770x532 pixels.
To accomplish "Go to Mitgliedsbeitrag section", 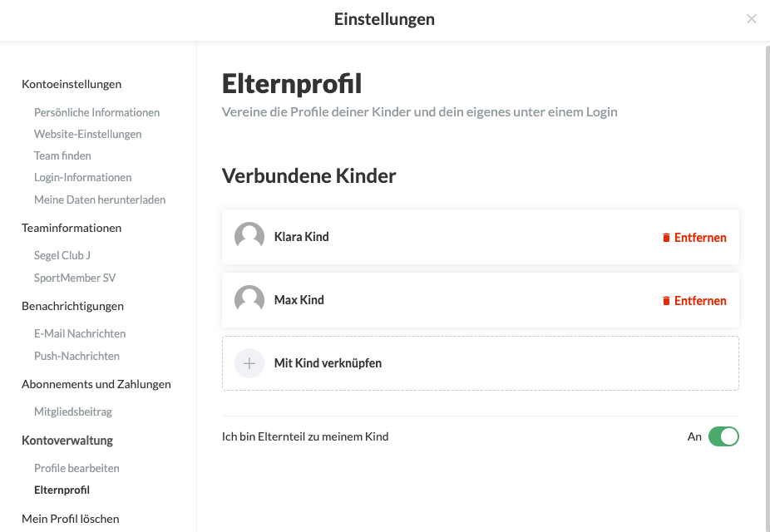I will (72, 411).
